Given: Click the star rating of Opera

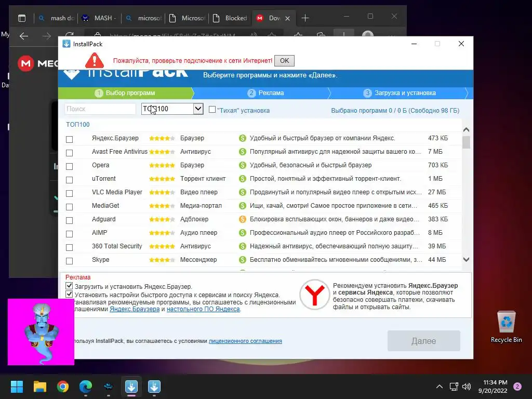Looking at the screenshot, I should coord(162,166).
